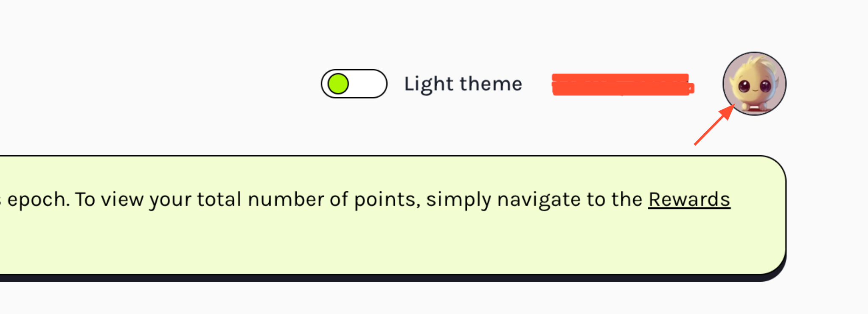The height and width of the screenshot is (314, 868).
Task: Disable light theme using the switch
Action: coord(354,84)
